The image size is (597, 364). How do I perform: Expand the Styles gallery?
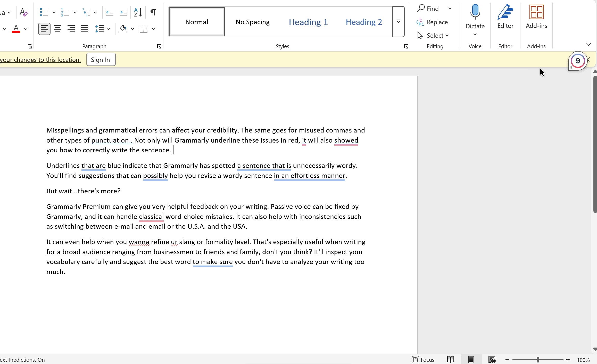[x=399, y=22]
